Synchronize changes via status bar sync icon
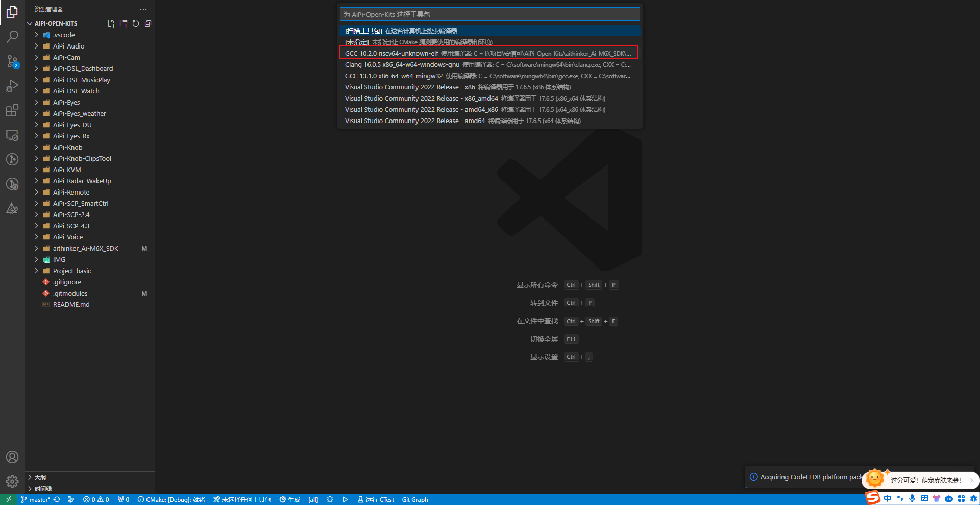 (x=57, y=499)
